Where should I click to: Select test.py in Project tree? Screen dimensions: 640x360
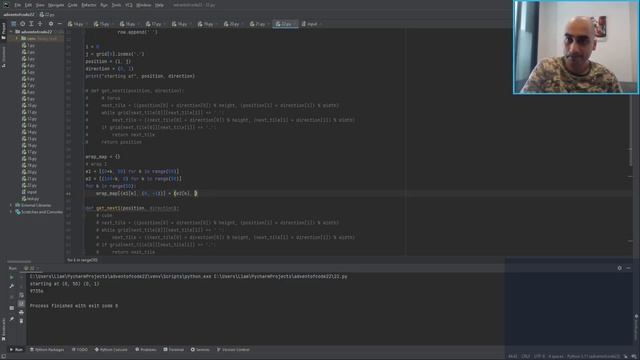(30, 198)
